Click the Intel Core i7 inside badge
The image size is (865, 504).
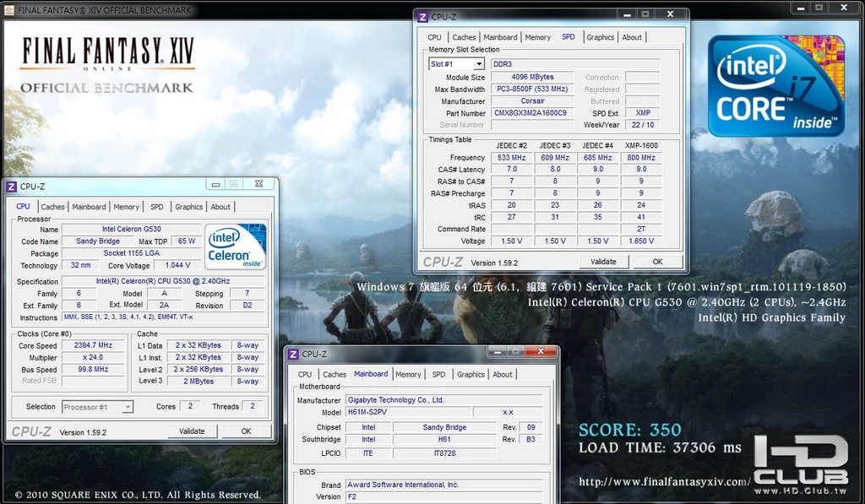coord(776,86)
